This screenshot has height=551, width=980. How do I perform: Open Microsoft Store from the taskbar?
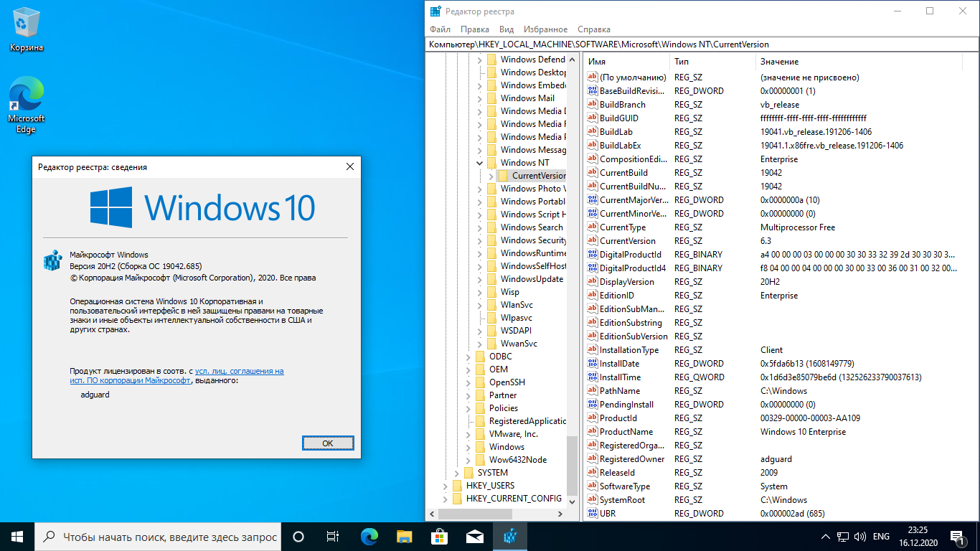click(x=439, y=537)
